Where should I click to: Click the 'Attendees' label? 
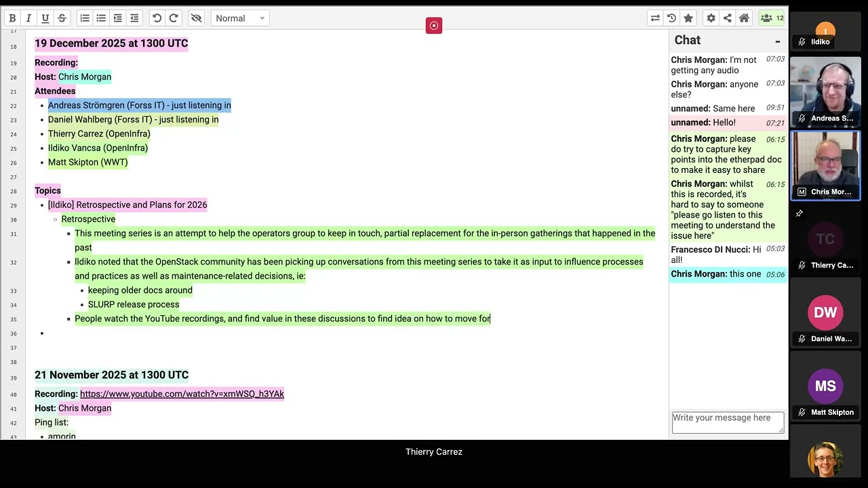(x=55, y=91)
